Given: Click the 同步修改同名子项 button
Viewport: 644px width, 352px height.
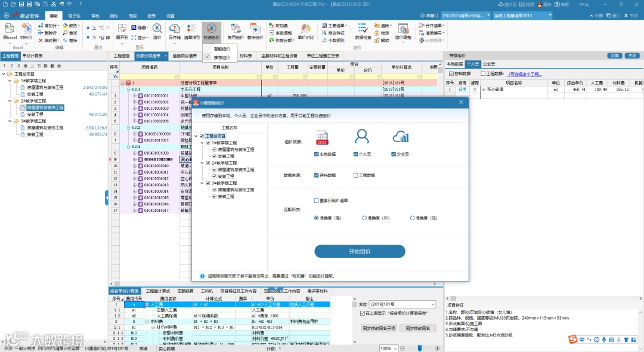Looking at the screenshot, I should point(379,328).
